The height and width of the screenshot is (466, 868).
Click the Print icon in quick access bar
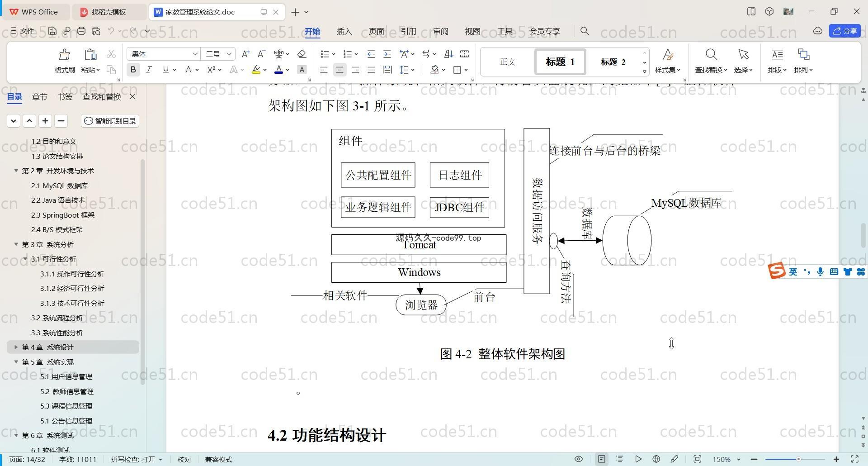tap(81, 31)
